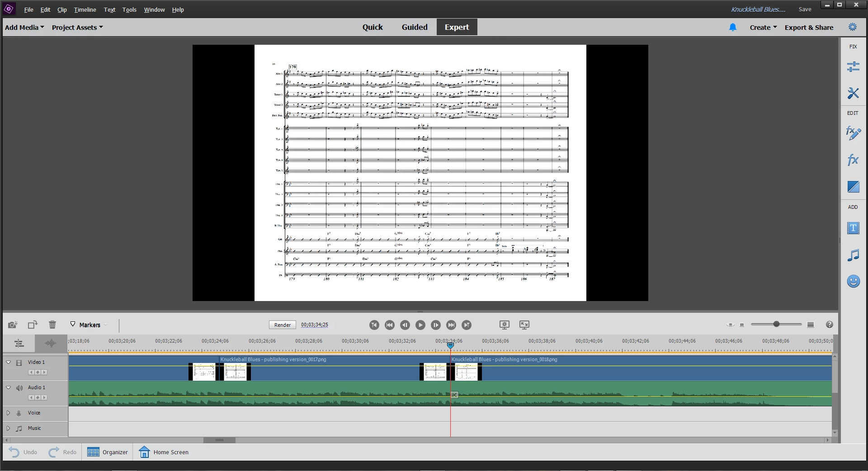Go to next keyframe on Video 1
The image size is (868, 471).
(44, 372)
